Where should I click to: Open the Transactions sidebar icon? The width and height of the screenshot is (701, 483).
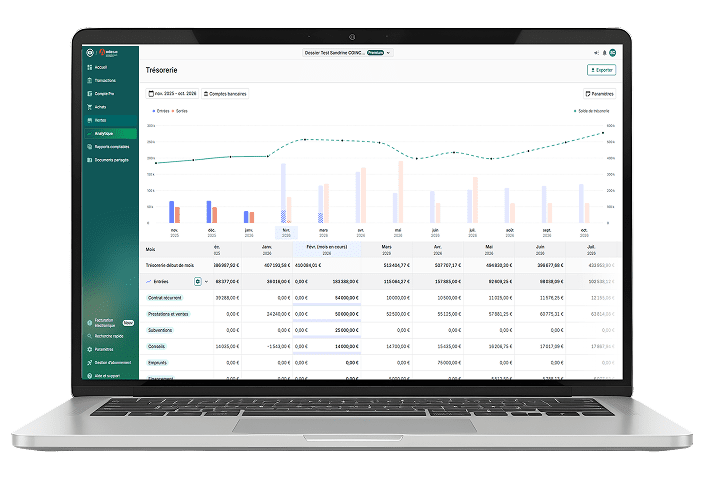coord(89,80)
